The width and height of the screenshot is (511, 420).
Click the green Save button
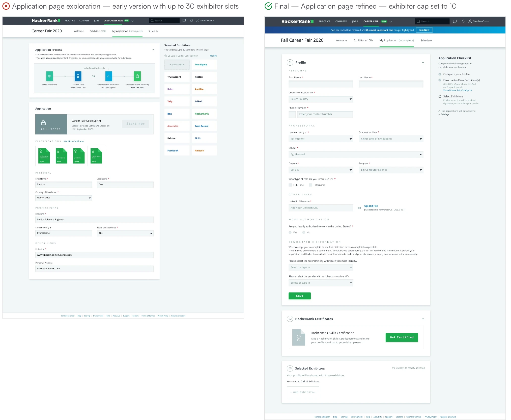[300, 296]
